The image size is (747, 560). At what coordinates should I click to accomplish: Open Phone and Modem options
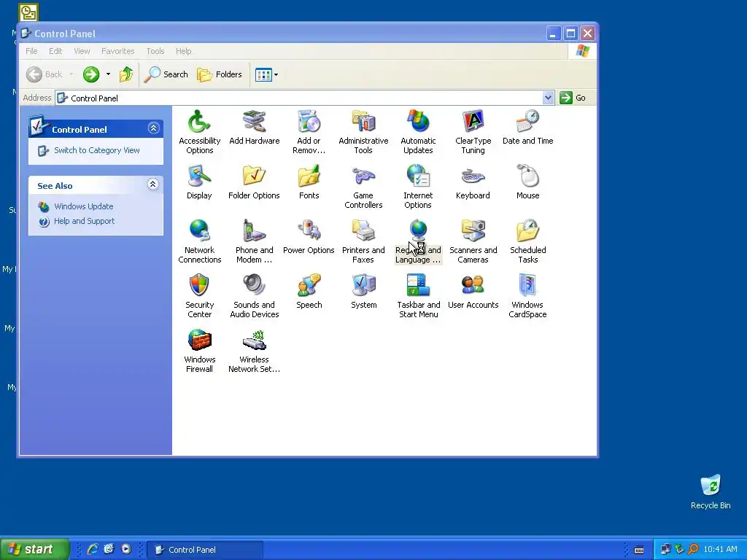[x=254, y=241]
